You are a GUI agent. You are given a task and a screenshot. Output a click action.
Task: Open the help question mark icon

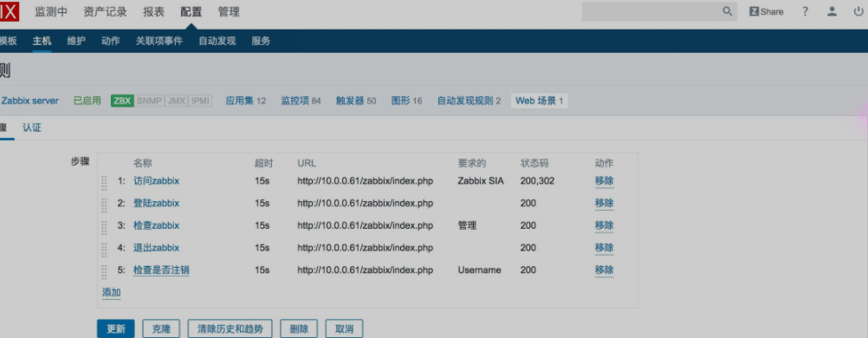(806, 11)
